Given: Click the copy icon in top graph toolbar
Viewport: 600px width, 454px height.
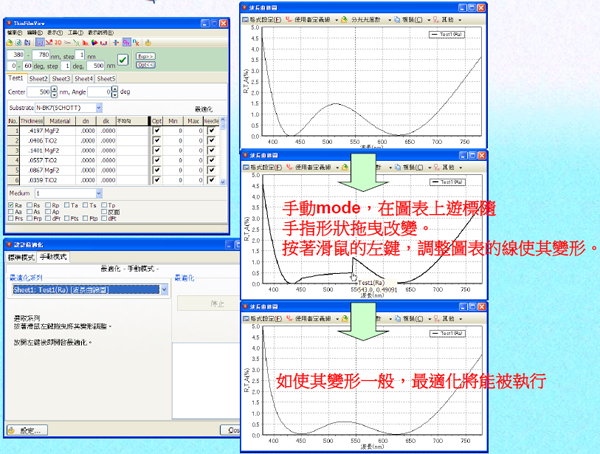Looking at the screenshot, I should [x=397, y=20].
